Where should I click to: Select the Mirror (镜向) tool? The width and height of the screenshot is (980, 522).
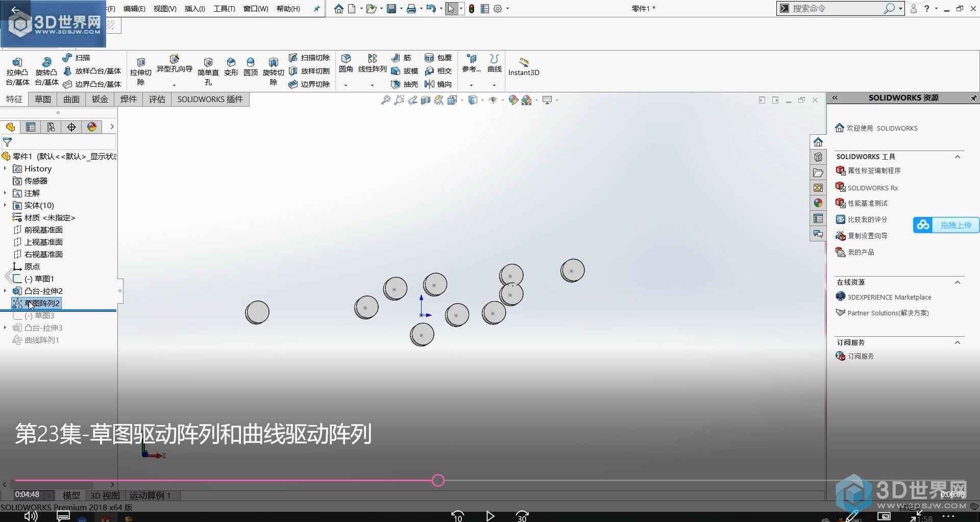tap(438, 84)
